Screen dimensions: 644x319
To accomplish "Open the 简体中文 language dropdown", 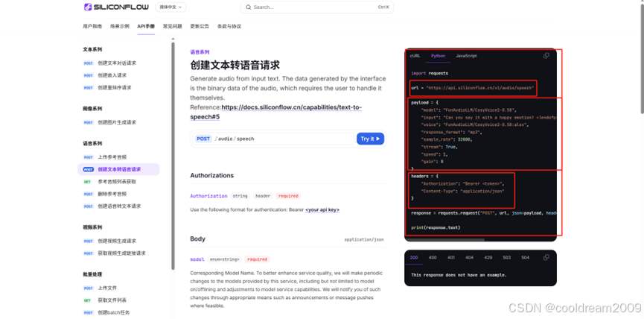I will click(x=170, y=7).
